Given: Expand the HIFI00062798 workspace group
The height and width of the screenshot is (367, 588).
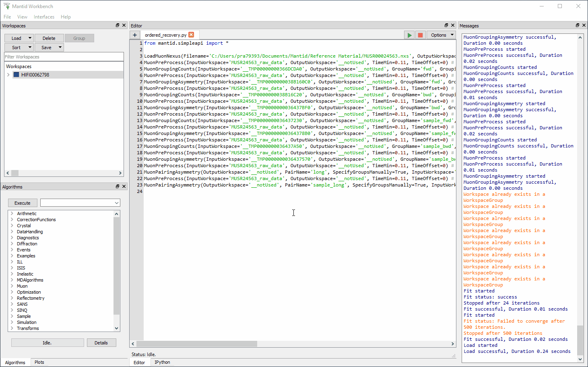Looking at the screenshot, I should tap(8, 75).
